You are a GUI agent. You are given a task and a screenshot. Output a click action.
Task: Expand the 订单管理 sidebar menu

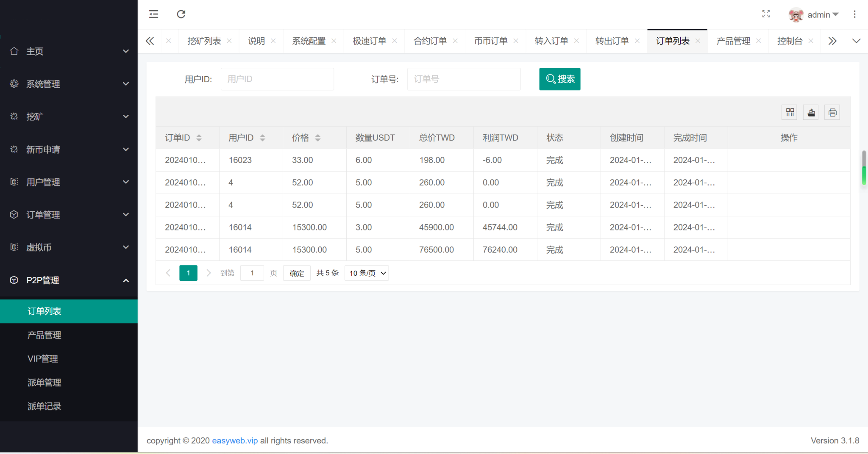coord(69,215)
